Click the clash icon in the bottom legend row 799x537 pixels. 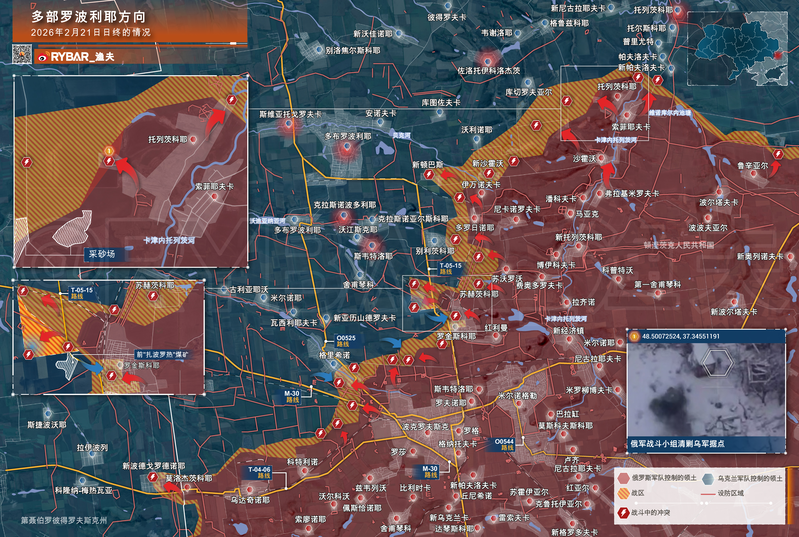[x=623, y=512]
